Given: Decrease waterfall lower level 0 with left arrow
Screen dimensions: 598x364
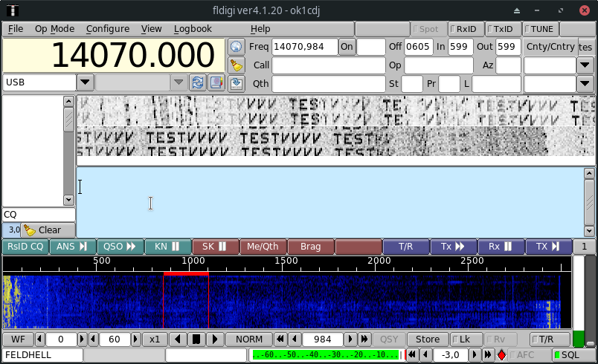Looking at the screenshot, I should click(39, 339).
